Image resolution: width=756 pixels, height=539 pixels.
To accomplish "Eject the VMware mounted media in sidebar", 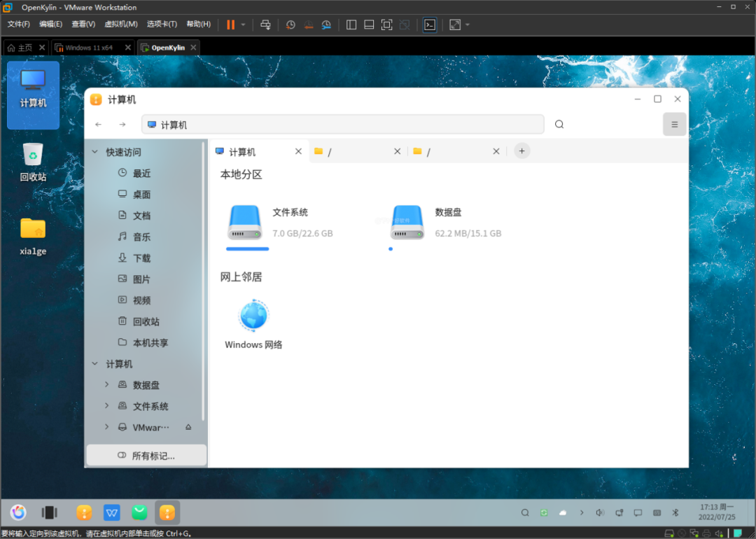I will click(188, 427).
